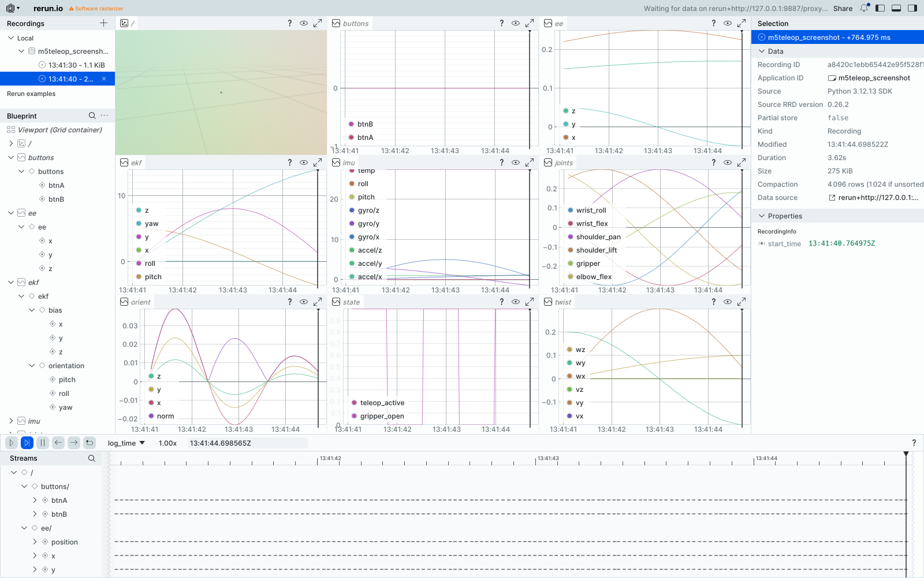The height and width of the screenshot is (578, 924).
Task: Search the blueprint tree
Action: (x=92, y=116)
